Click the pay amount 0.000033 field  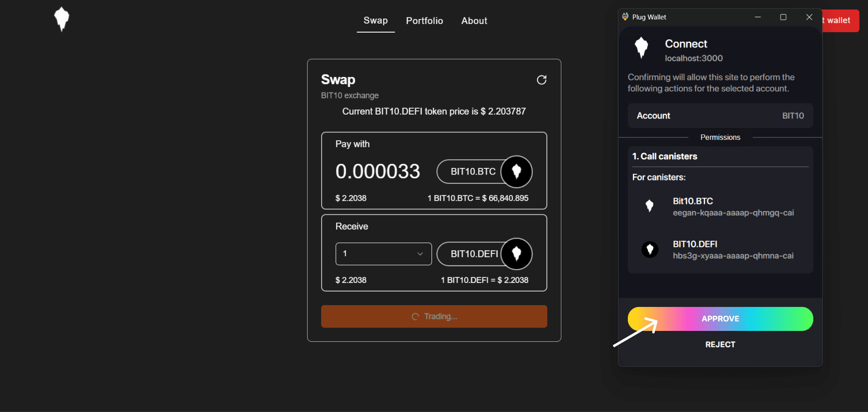coord(378,171)
